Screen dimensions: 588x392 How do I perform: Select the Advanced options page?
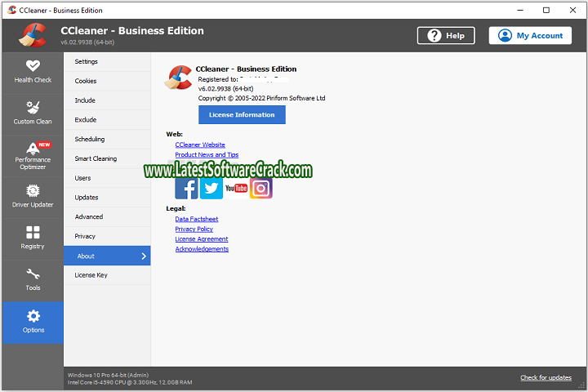pyautogui.click(x=107, y=216)
